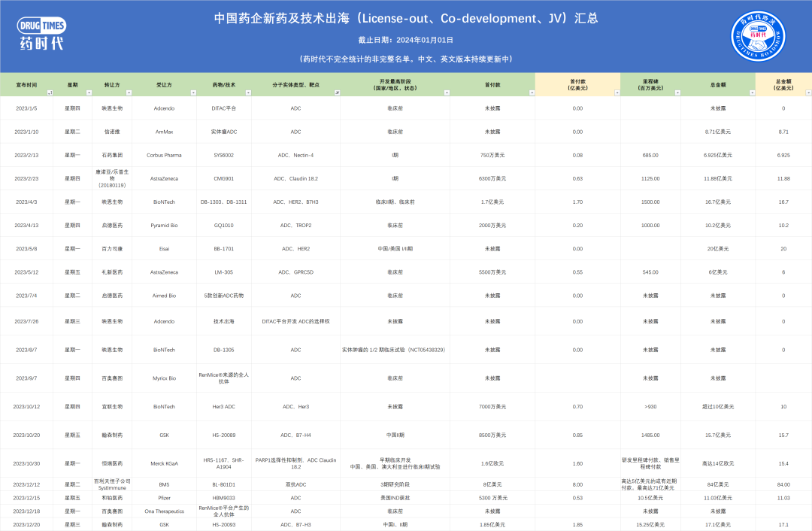This screenshot has height=531, width=812.
Task: Select the 恒瑞医药 transferor cell
Action: [x=112, y=463]
